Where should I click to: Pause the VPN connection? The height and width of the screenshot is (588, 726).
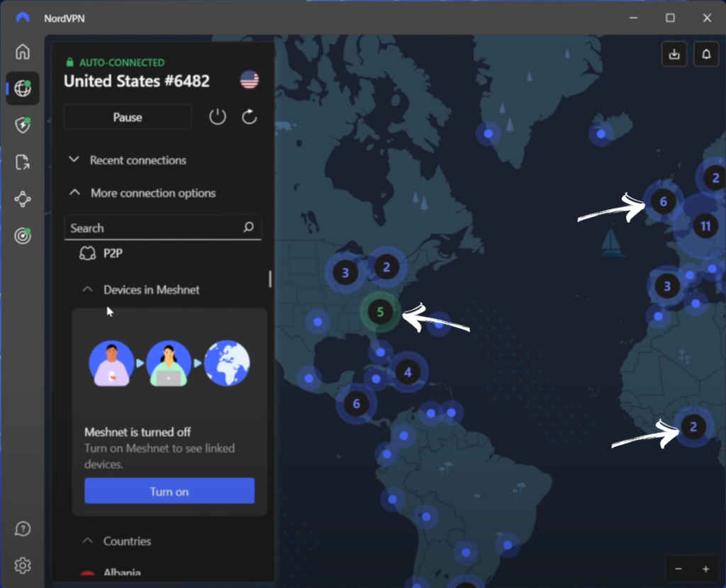coord(128,117)
